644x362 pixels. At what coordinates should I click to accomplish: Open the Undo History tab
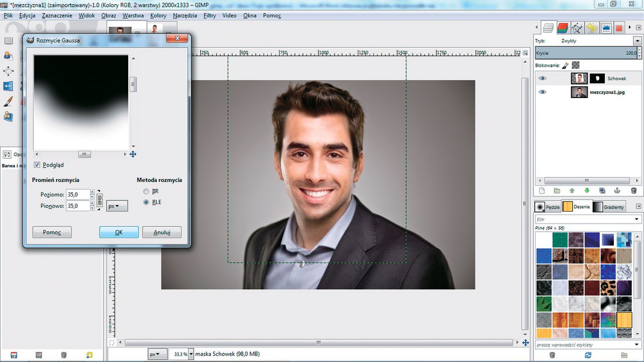click(592, 28)
